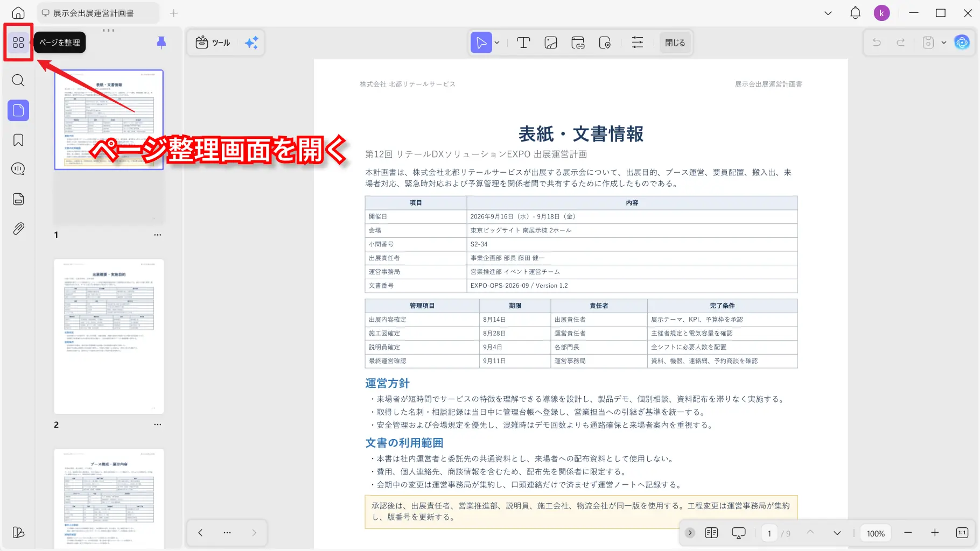Zoom out with the minus button
Viewport: 980px width, 551px height.
(908, 533)
